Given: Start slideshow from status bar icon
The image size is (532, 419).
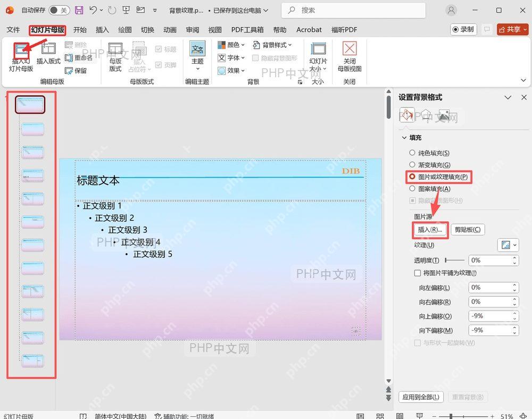Looking at the screenshot, I should (x=420, y=416).
